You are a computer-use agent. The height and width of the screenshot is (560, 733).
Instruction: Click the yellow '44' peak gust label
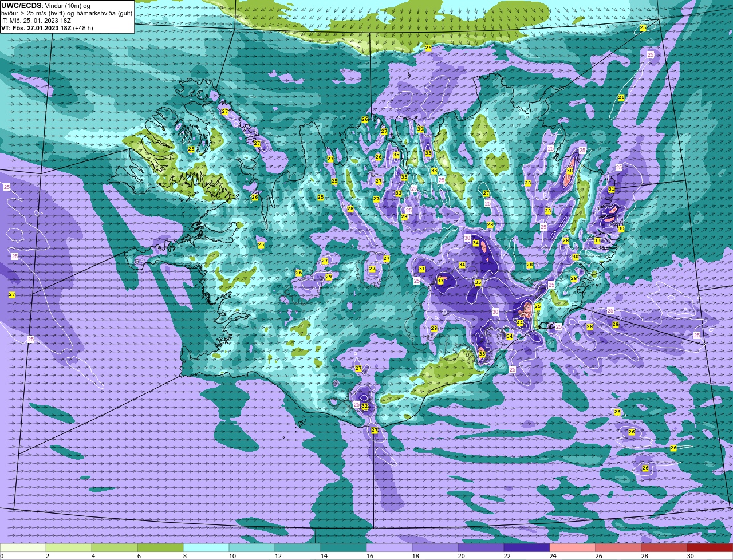point(520,323)
